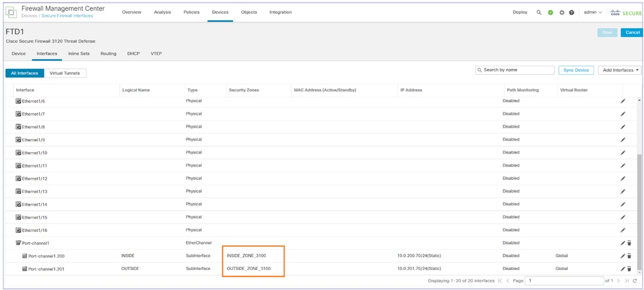Delete Port-channel1.201 with its trash icon
This screenshot has height=290, width=644.
(629, 269)
